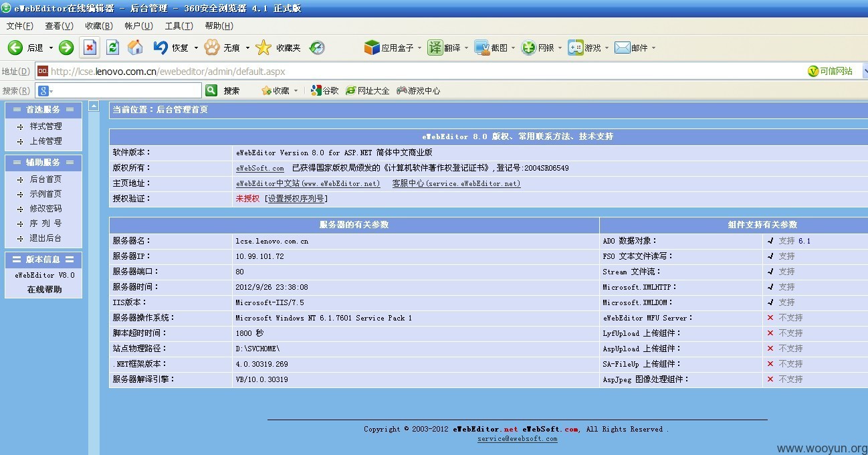Image resolution: width=868 pixels, height=455 pixels.
Task: Click the blue Restore (恢复) undo icon
Action: pyautogui.click(x=160, y=48)
